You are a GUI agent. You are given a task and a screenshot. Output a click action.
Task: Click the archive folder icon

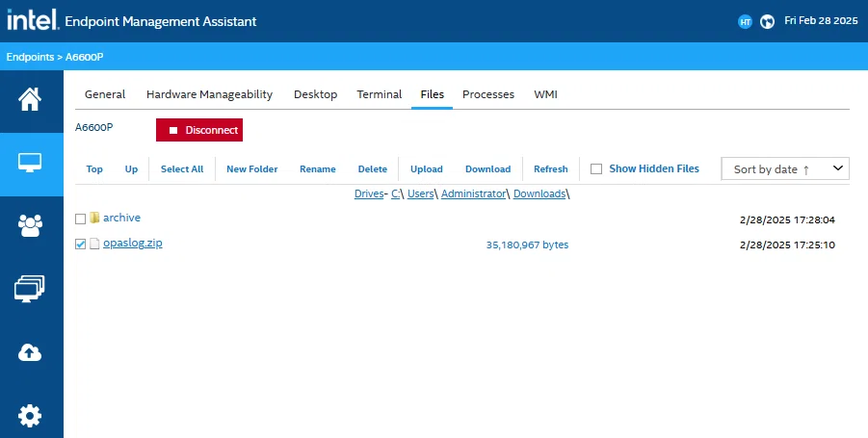[x=94, y=218]
